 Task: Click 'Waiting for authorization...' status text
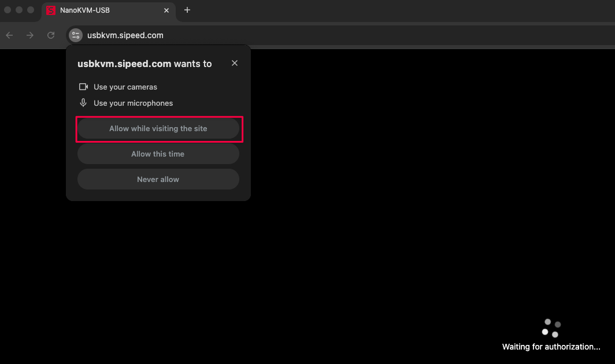click(x=551, y=347)
